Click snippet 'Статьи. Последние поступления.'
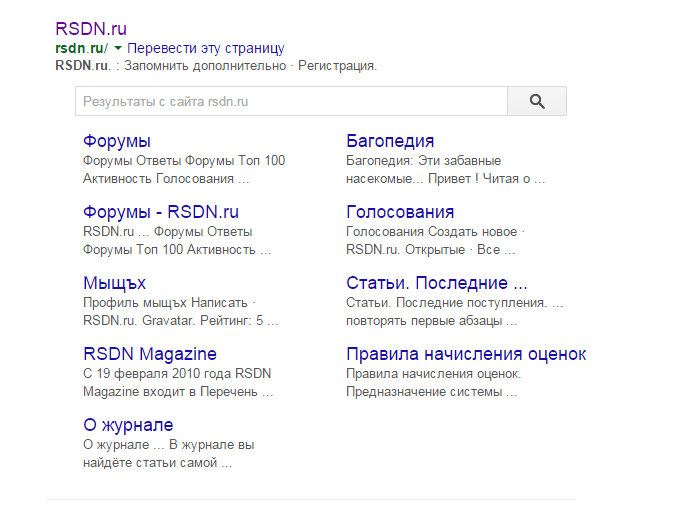This screenshot has height=514, width=681. (446, 302)
